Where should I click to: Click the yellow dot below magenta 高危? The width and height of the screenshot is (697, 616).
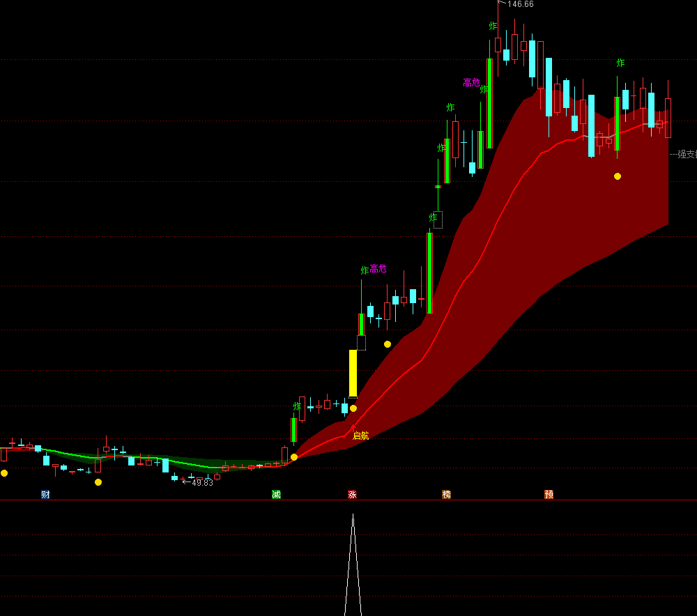point(388,344)
